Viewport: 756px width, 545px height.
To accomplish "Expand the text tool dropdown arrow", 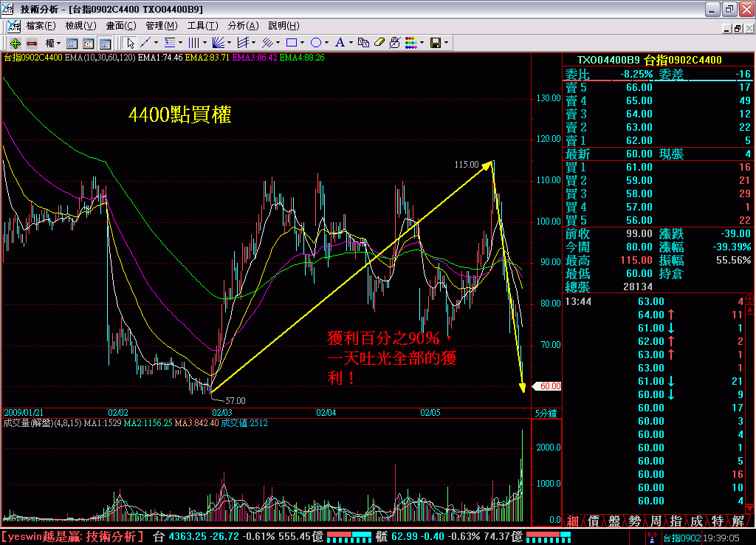I will coord(351,43).
